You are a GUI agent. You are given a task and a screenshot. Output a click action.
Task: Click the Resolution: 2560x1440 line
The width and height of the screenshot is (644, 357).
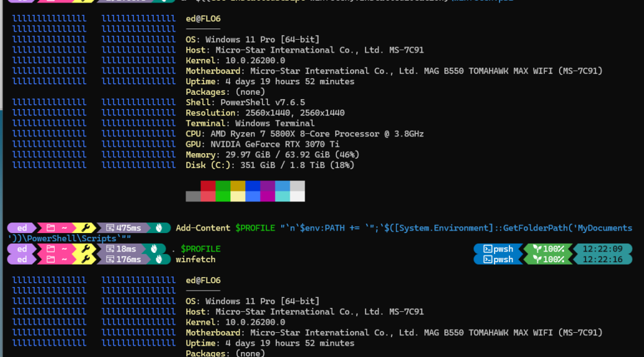pyautogui.click(x=265, y=113)
